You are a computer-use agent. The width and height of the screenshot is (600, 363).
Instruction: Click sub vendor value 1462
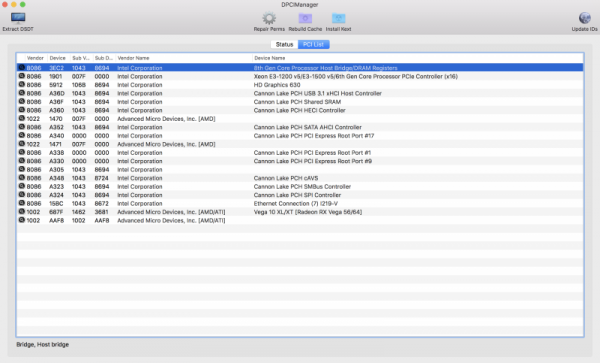click(79, 212)
